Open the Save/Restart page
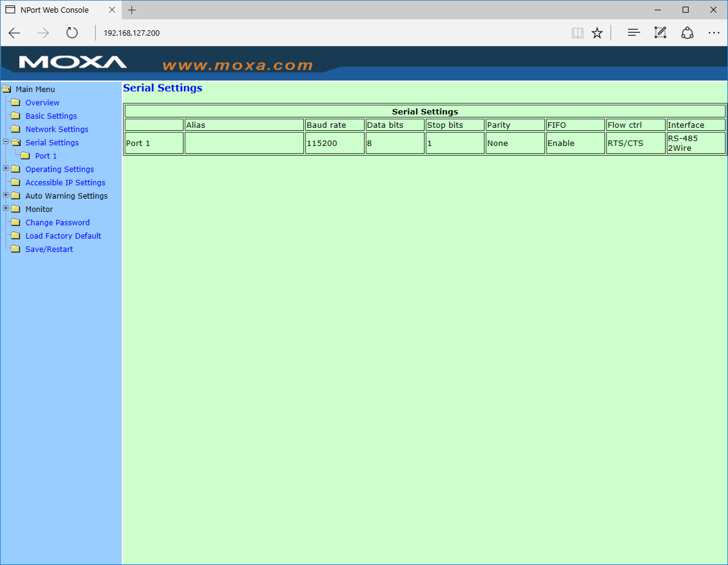The width and height of the screenshot is (728, 565). pyautogui.click(x=49, y=249)
